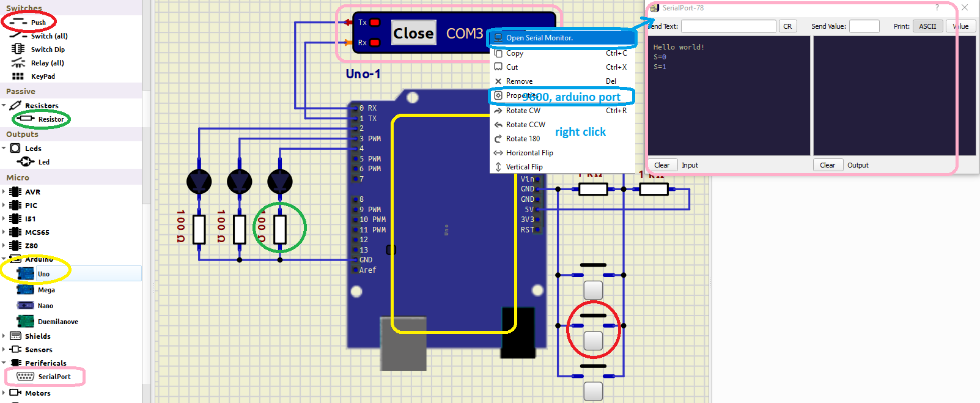Expand the PIC tree group

point(4,205)
